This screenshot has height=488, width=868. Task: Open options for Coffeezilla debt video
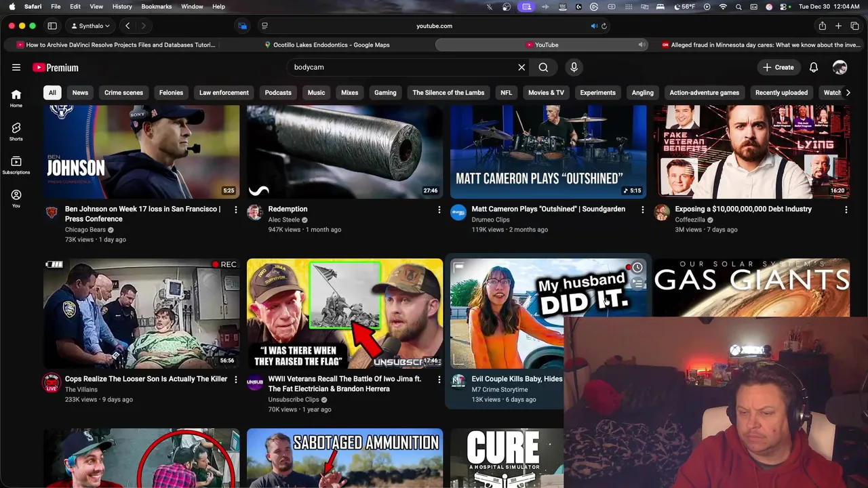[x=846, y=210]
